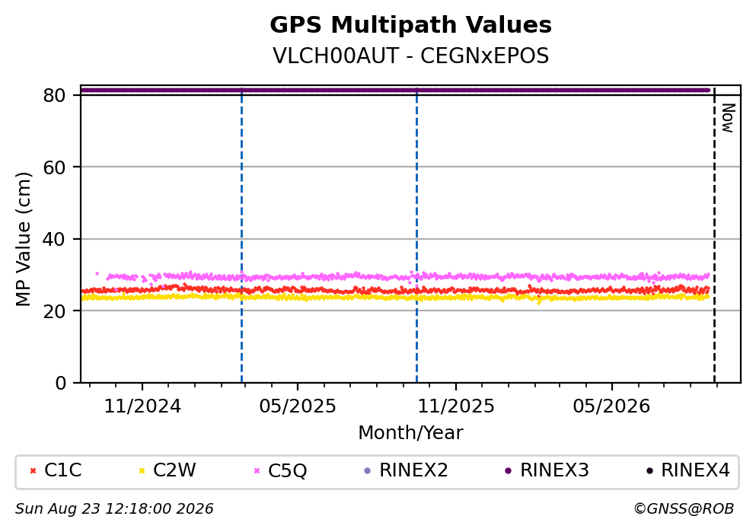Select the RINEX2 legend label
756x532 pixels.
click(x=413, y=470)
